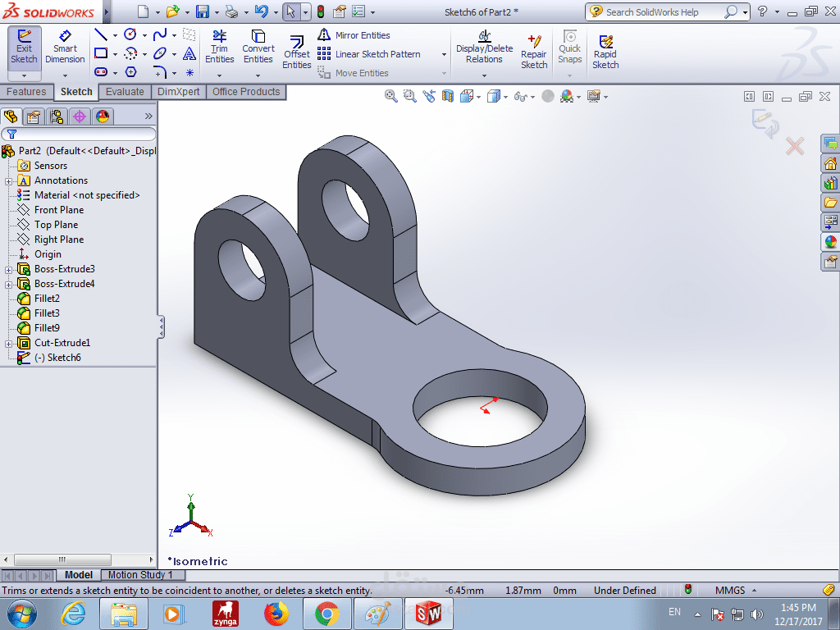Open Internet Explorer from the taskbar
840x630 pixels.
(x=73, y=614)
